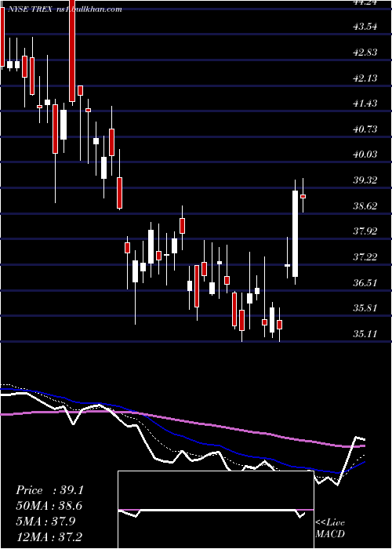Click the 40.73 price axis label

(x=365, y=129)
